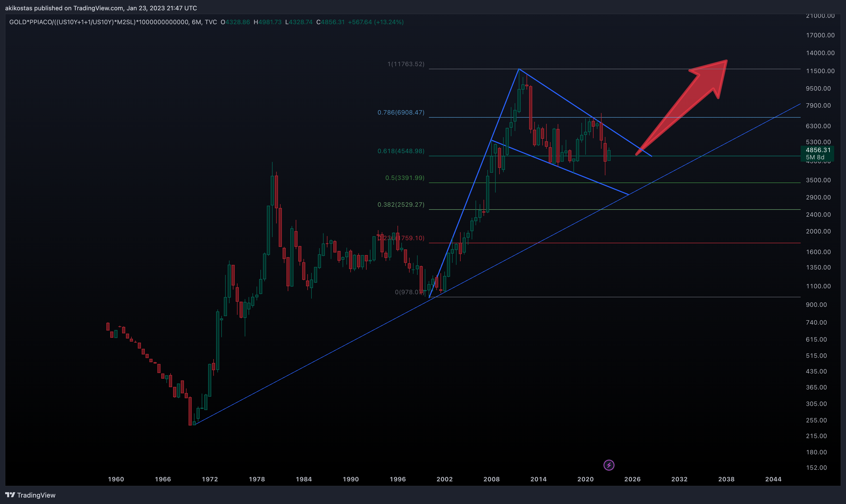Image resolution: width=846 pixels, height=504 pixels.
Task: Click the 1960 label on time axis
Action: click(x=116, y=479)
